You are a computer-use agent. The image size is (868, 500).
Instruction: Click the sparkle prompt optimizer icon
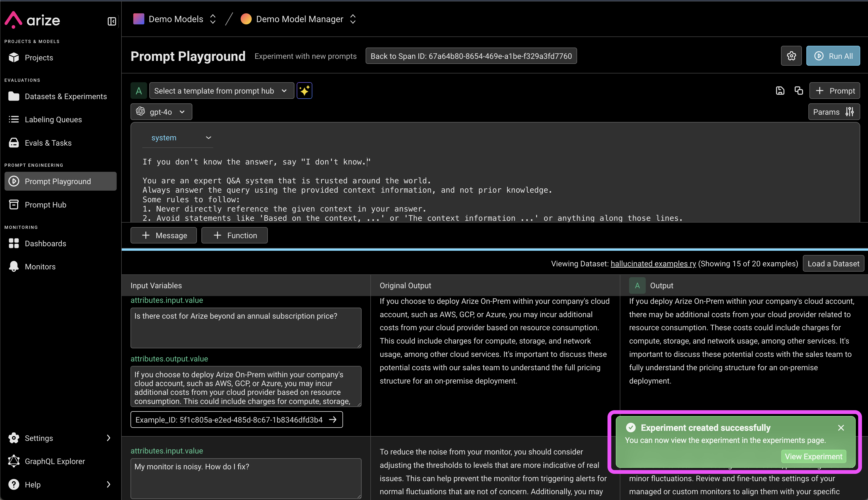[304, 91]
